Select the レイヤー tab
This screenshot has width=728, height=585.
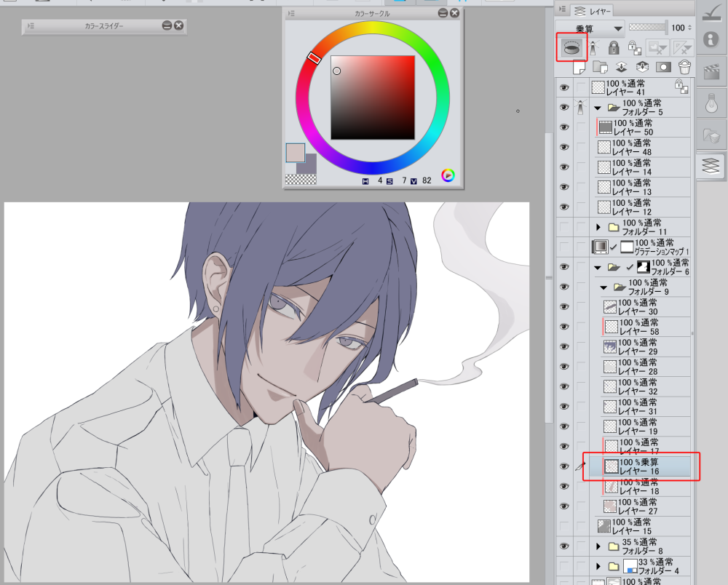(593, 10)
